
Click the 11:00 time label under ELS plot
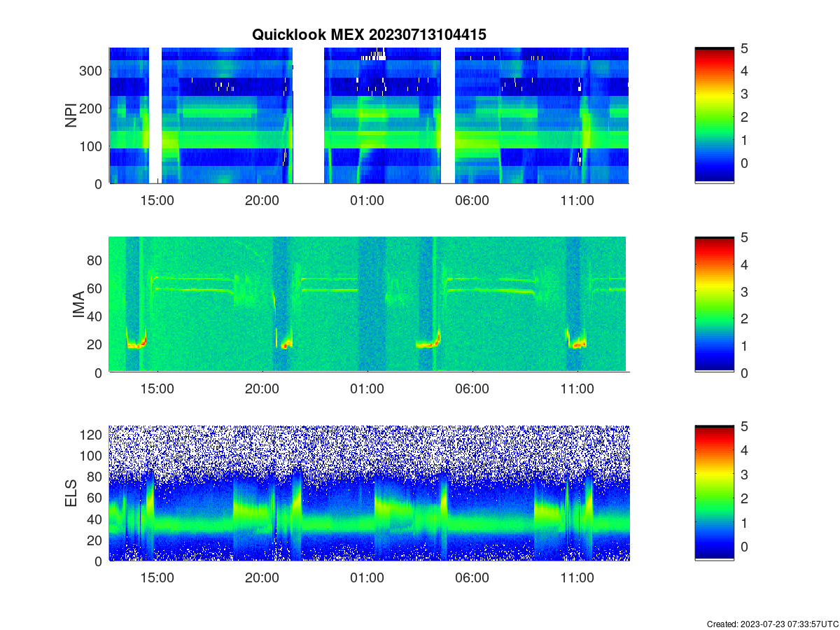click(x=577, y=578)
